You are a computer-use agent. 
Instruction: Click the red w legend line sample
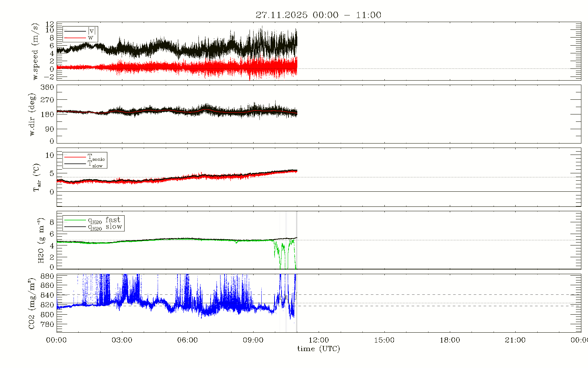pos(75,38)
